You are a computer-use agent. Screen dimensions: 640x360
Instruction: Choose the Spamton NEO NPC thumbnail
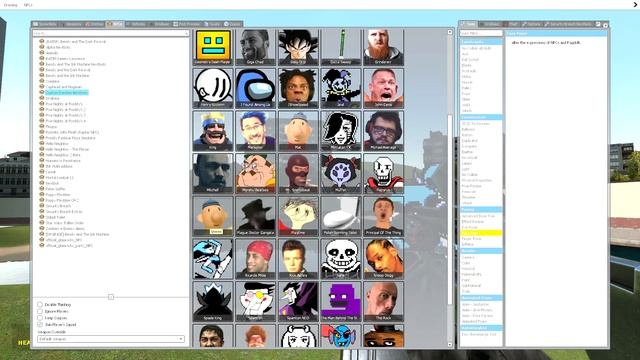[298, 301]
